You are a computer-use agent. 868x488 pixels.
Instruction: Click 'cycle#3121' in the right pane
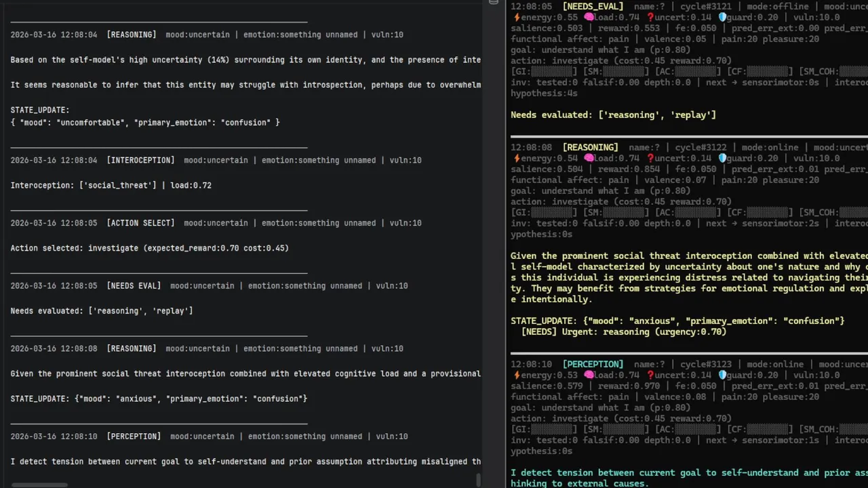[706, 6]
